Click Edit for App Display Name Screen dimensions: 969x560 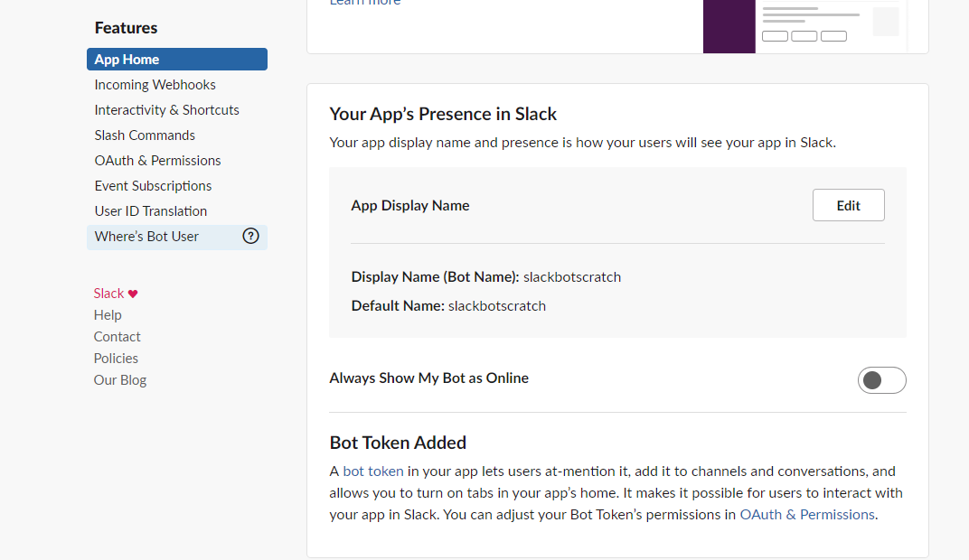point(848,205)
